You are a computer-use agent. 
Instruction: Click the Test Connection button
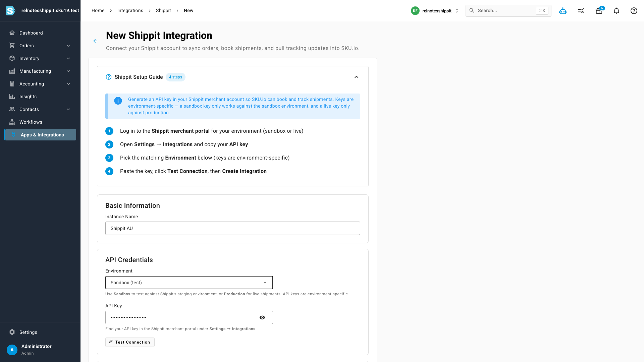tap(130, 342)
